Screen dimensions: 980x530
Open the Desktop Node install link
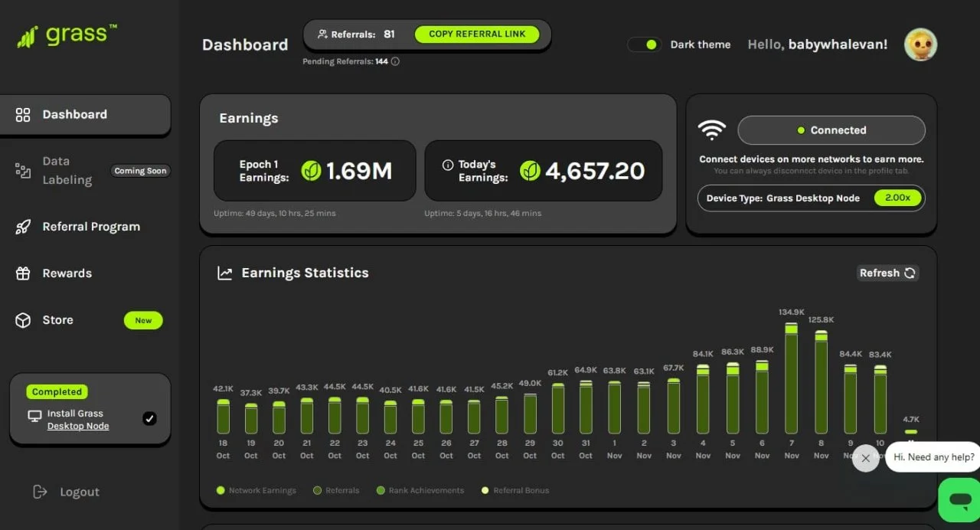pyautogui.click(x=78, y=426)
